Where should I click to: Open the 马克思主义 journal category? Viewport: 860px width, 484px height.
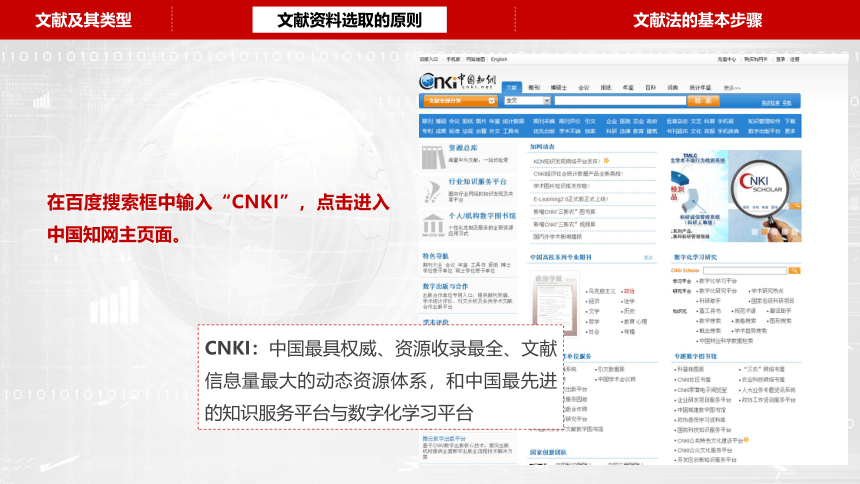pyautogui.click(x=602, y=291)
